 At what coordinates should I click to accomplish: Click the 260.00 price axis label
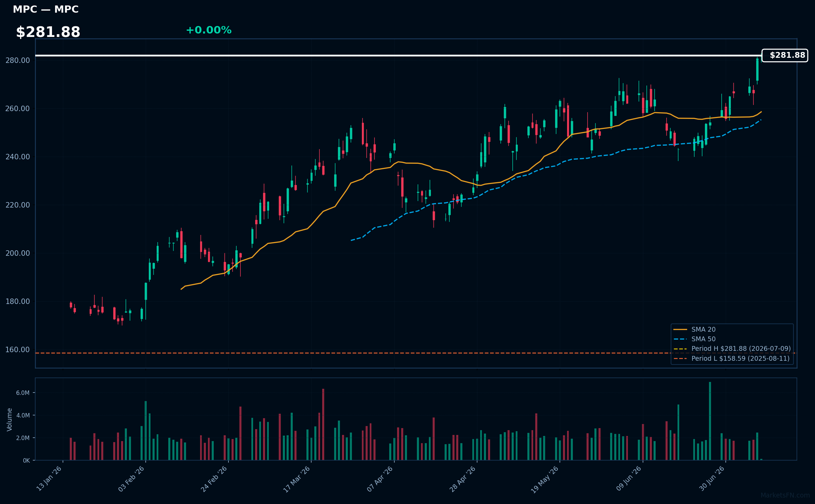18,109
